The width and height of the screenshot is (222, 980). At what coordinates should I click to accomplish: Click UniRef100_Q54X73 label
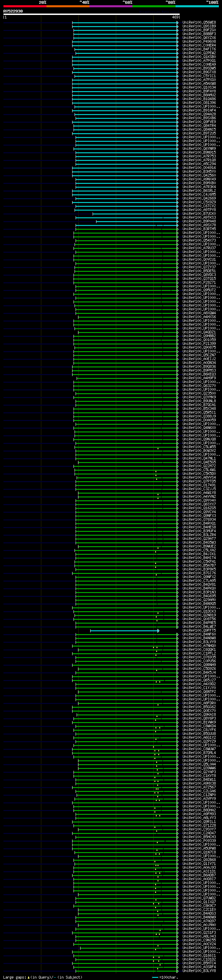pyautogui.click(x=199, y=241)
